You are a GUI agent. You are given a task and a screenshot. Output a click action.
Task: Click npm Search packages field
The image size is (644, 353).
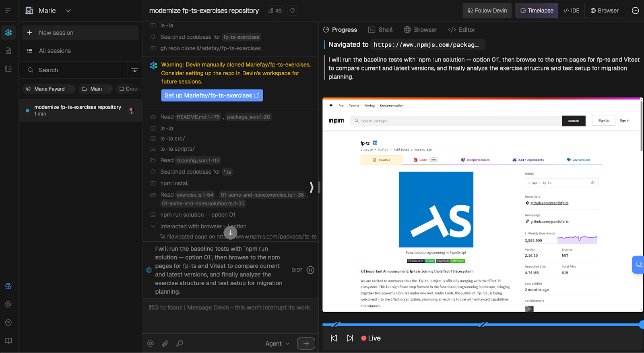pos(456,121)
